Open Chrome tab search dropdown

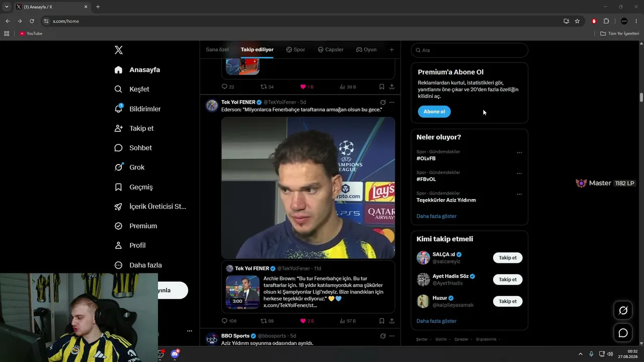pyautogui.click(x=7, y=7)
